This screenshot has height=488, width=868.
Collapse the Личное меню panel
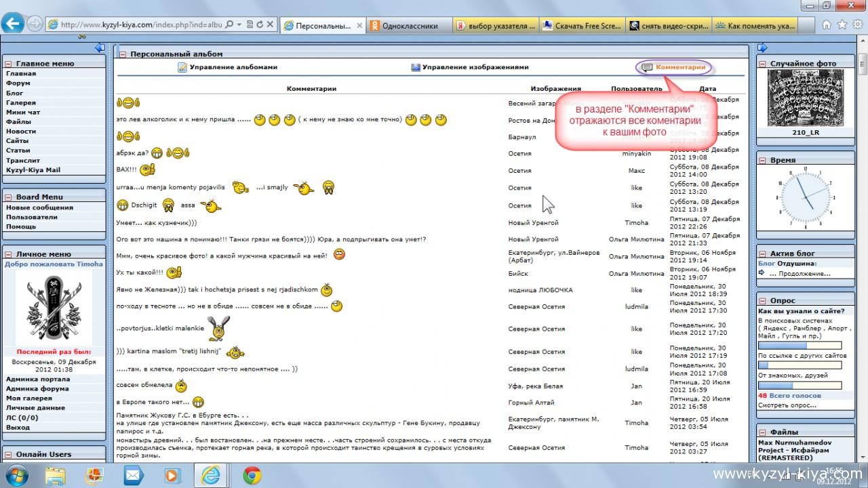7,254
